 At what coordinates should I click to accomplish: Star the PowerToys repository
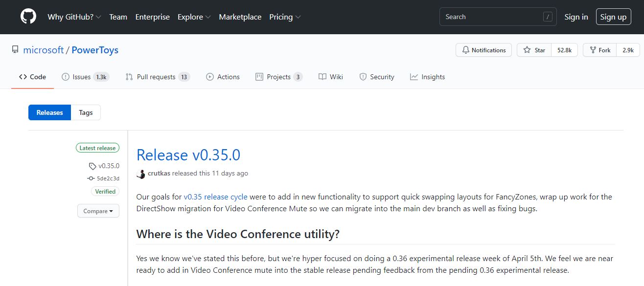(x=534, y=50)
